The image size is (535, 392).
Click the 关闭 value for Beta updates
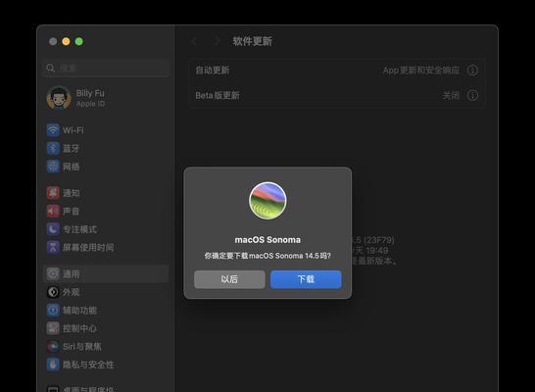pos(451,95)
